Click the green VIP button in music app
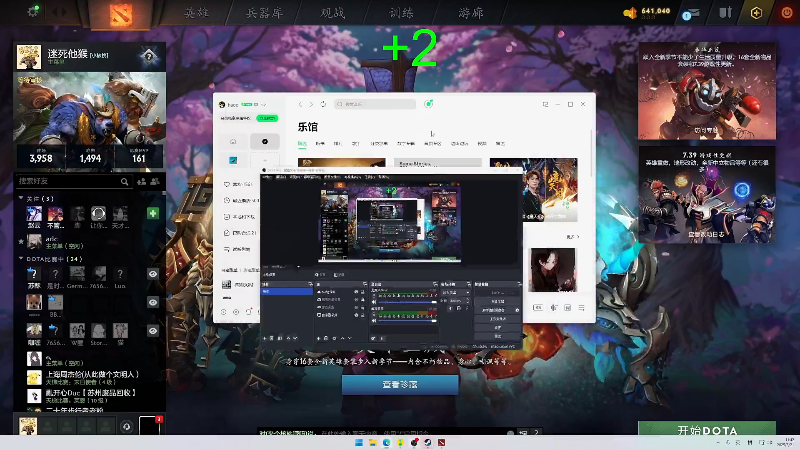 click(267, 118)
